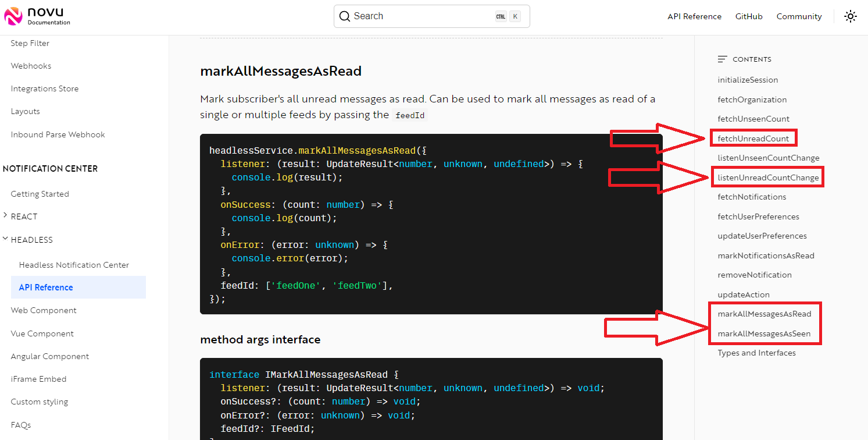868x440 pixels.
Task: Click the search magnifying glass icon
Action: (344, 16)
